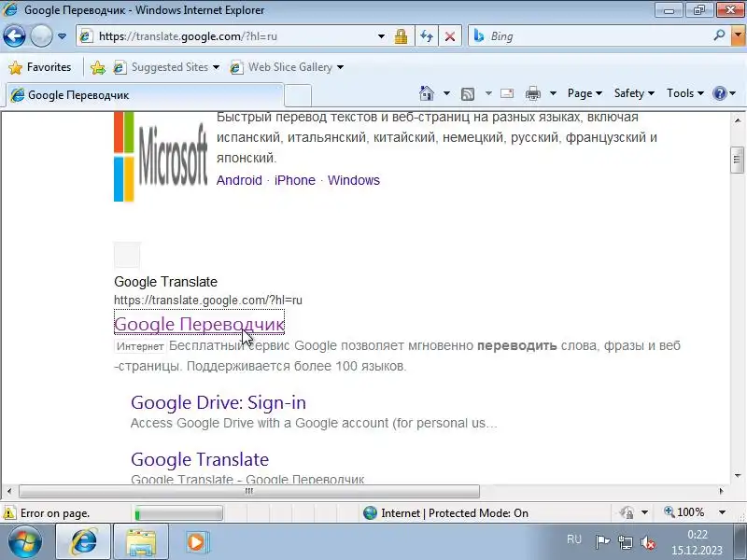Click the browser Forward arrow button
This screenshot has width=747, height=560.
click(41, 36)
